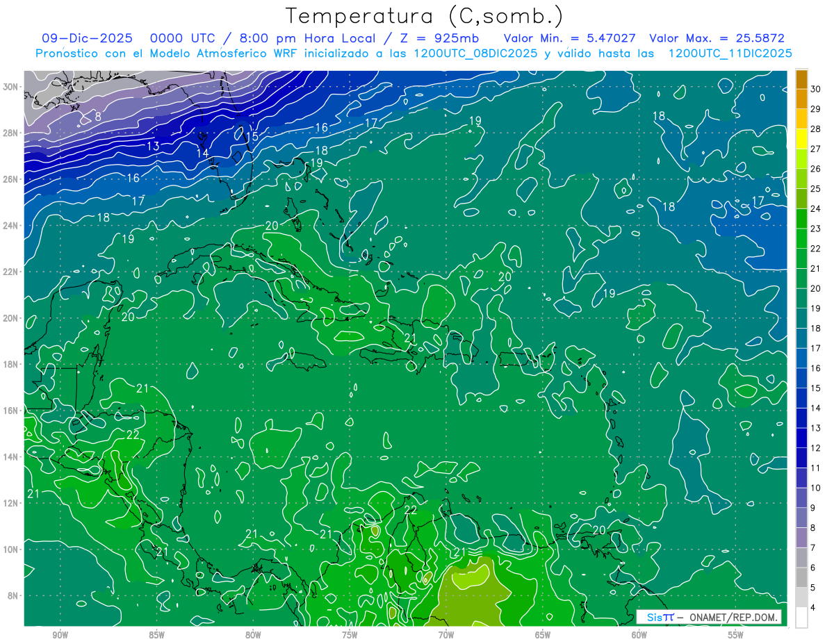This screenshot has width=834, height=644.
Task: Click the "75W" longitude label
Action: 350,635
